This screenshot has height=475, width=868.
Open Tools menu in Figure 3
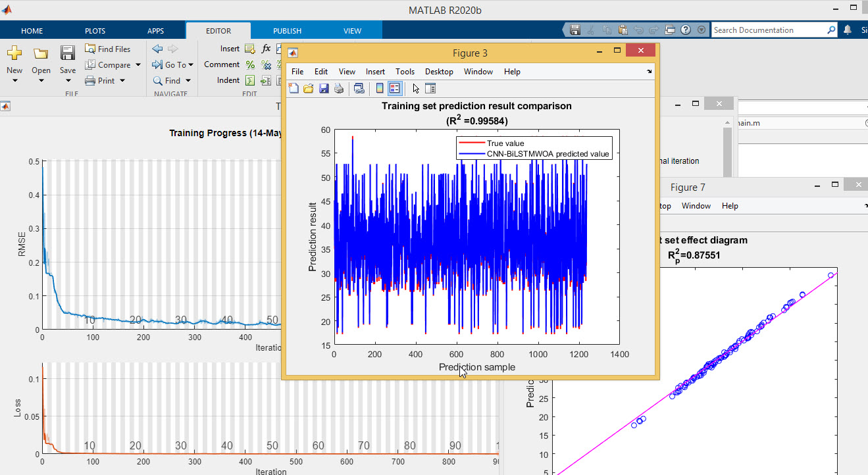(x=405, y=72)
